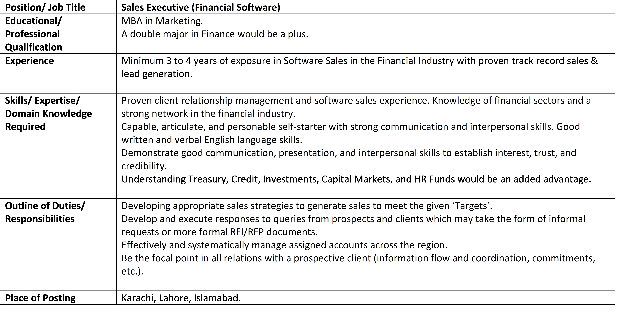Screen dimensions: 644x324
Task: Select the double major in Finance sentence
Action: pos(215,34)
